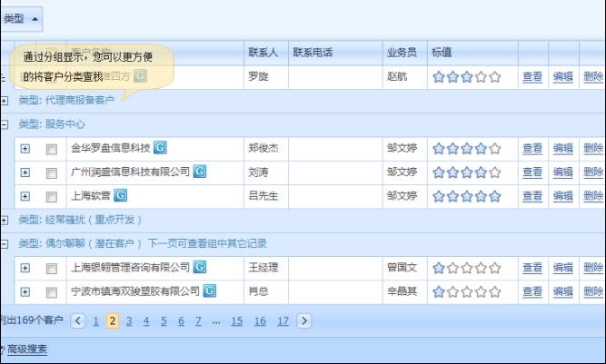The height and width of the screenshot is (364, 606).
Task: Open 高级搜索 advanced search link
Action: pos(27,349)
